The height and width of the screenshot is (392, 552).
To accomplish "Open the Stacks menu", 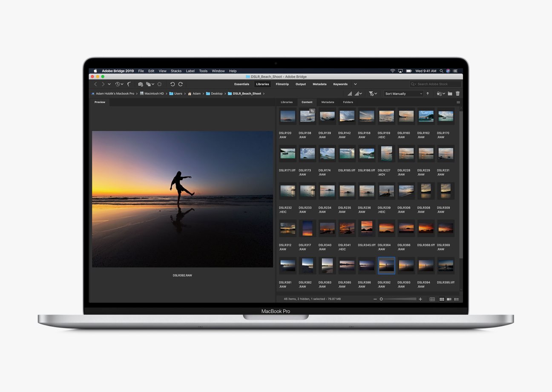I will click(x=176, y=71).
